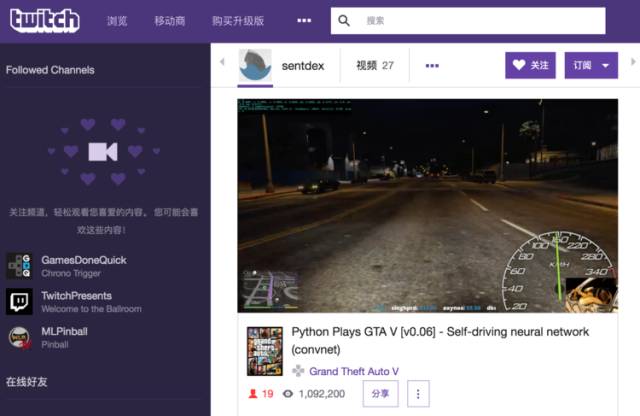Open the GamesDoneQuick channel avatar

[19, 266]
